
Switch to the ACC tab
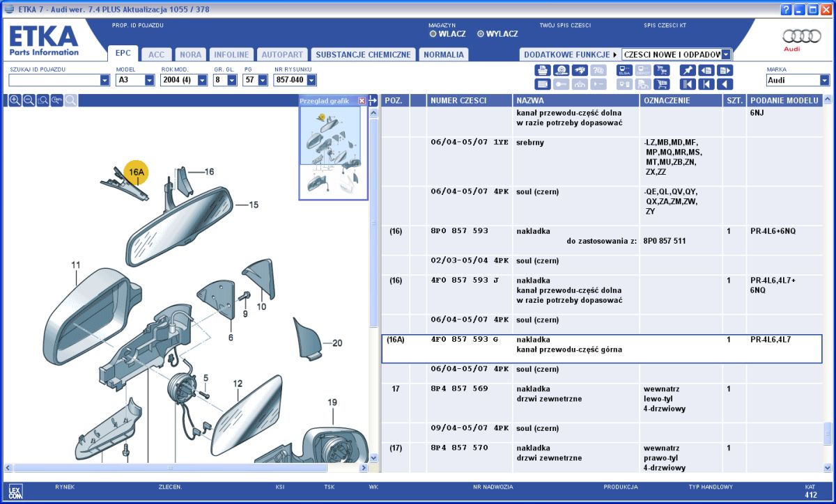point(157,54)
